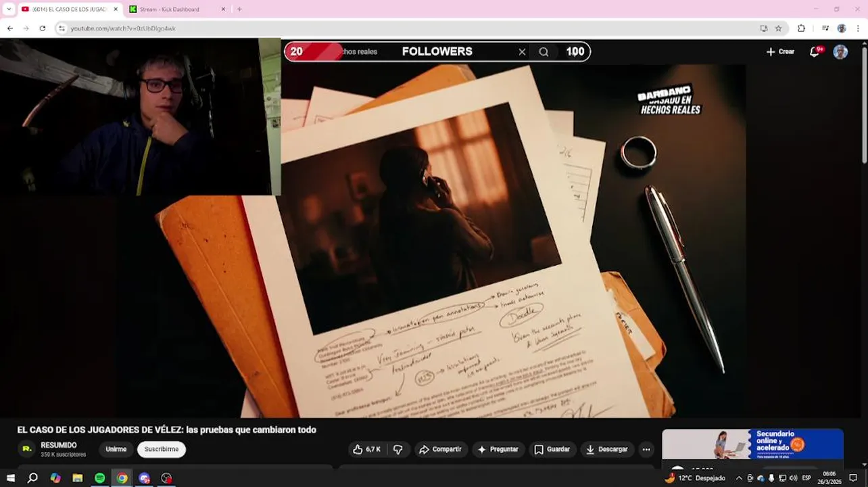The height and width of the screenshot is (487, 868).
Task: Open the Chrome profile avatar in toolbar
Action: 842,28
